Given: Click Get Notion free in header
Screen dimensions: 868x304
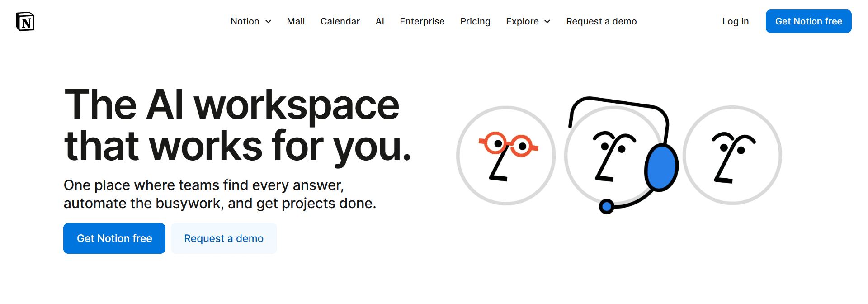Looking at the screenshot, I should (809, 21).
